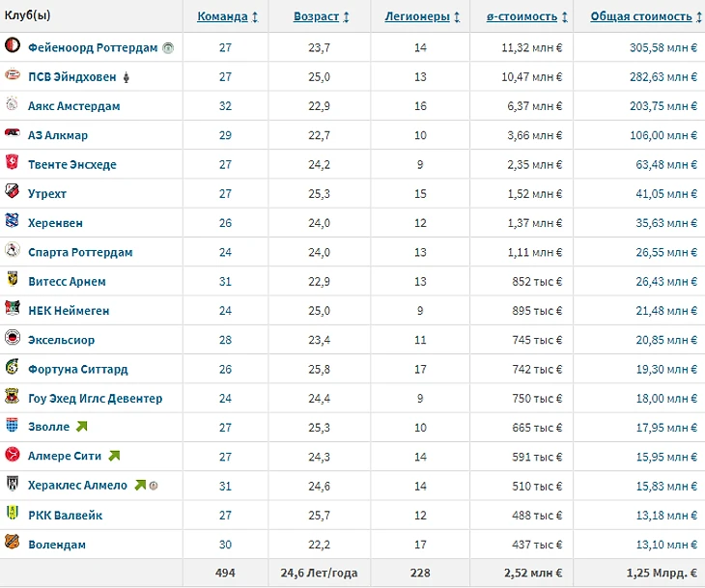Click Volendam squad size 30
This screenshot has height=588, width=705.
pyautogui.click(x=225, y=545)
